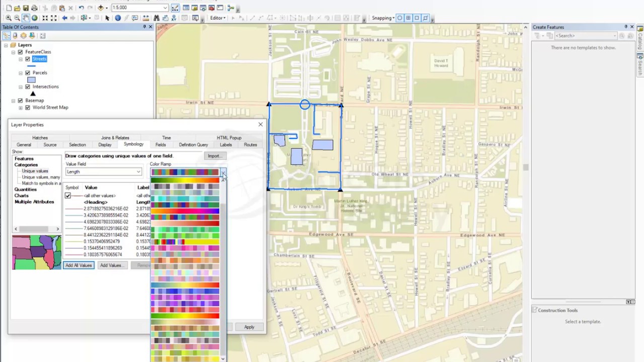This screenshot has width=644, height=362.
Task: Undo the last action
Action: click(x=81, y=8)
